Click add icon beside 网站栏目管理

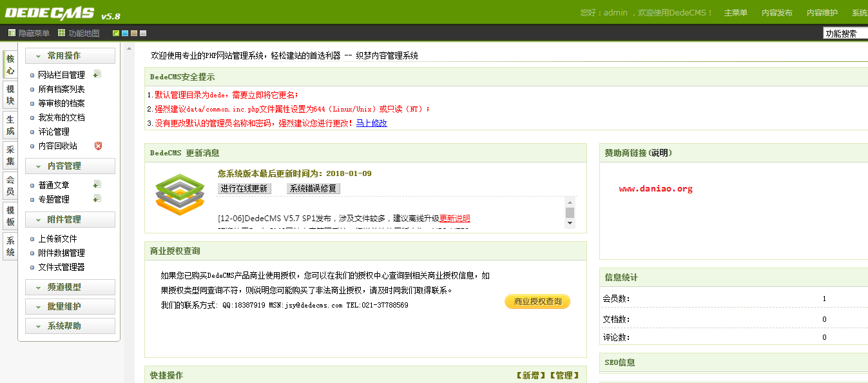coord(97,74)
